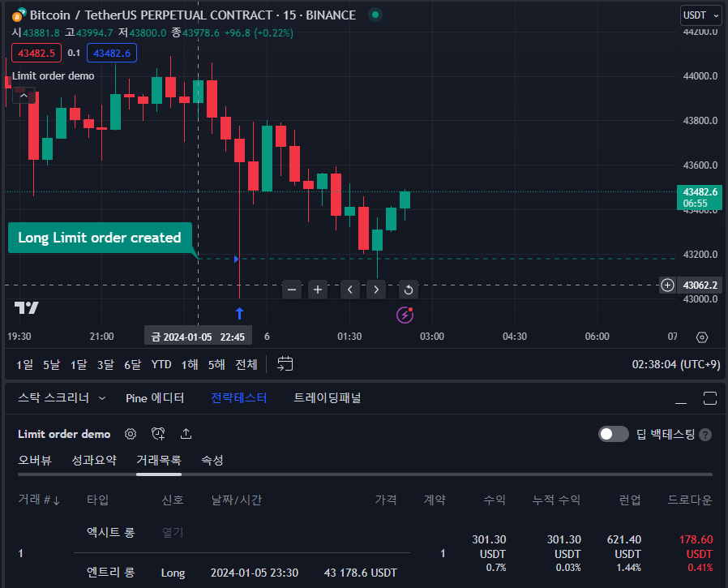Click the Long Limit order created label
Image resolution: width=728 pixels, height=588 pixels.
[100, 238]
